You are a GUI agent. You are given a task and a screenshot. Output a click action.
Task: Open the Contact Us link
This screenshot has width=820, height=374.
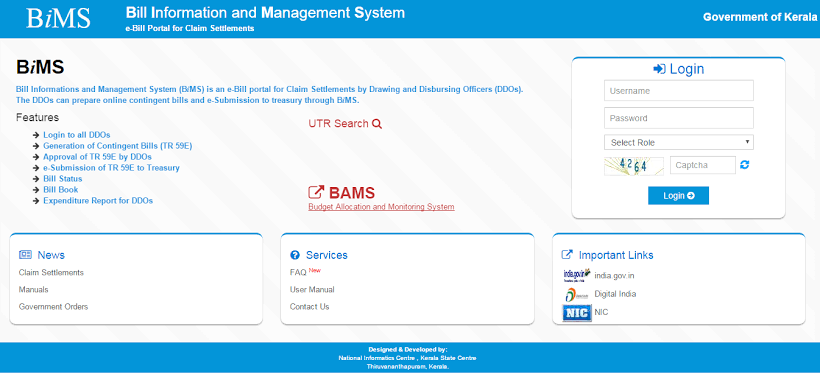pyautogui.click(x=309, y=307)
